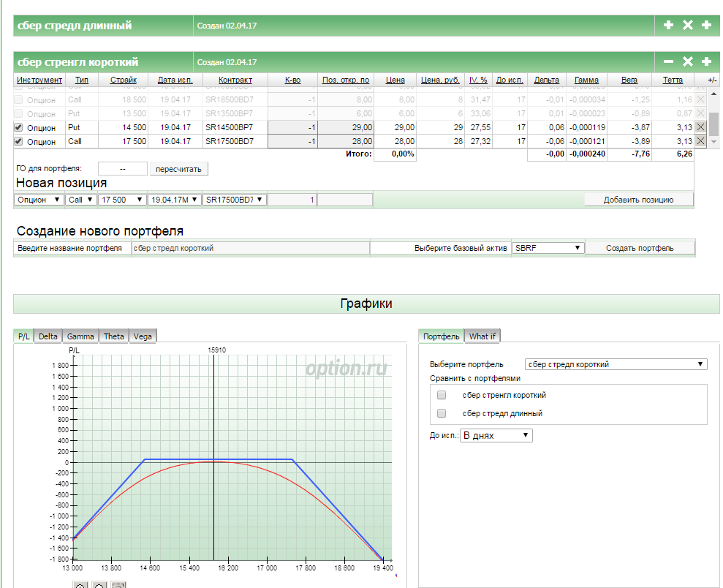
Task: Open the SBRF base asset dropdown
Action: [x=548, y=248]
